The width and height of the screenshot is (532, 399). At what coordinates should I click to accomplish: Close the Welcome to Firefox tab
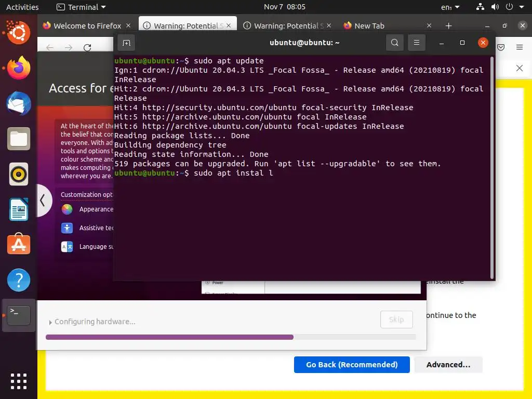[x=128, y=26]
